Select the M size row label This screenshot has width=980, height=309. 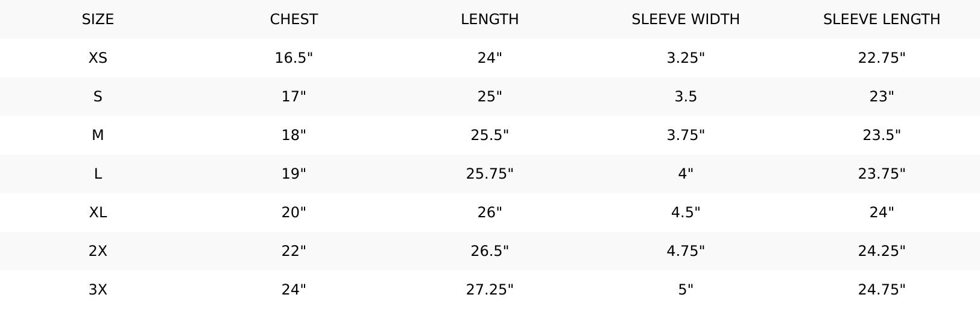point(98,135)
